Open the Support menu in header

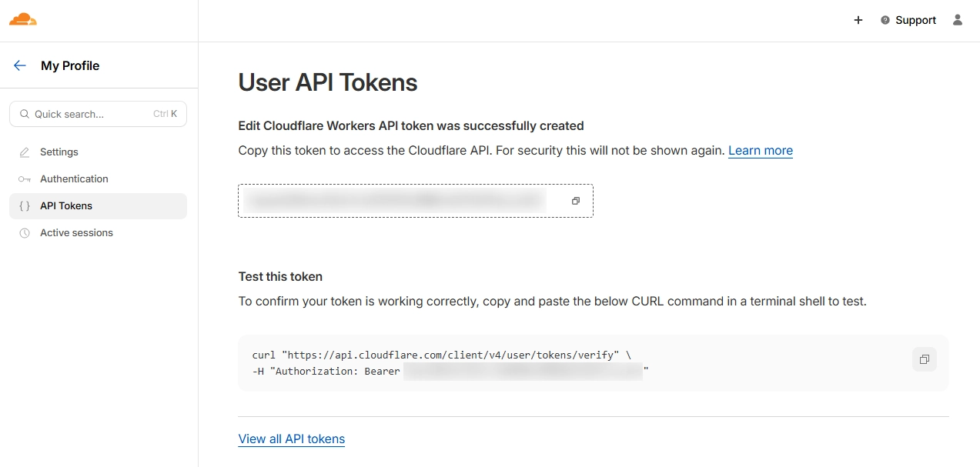908,20
